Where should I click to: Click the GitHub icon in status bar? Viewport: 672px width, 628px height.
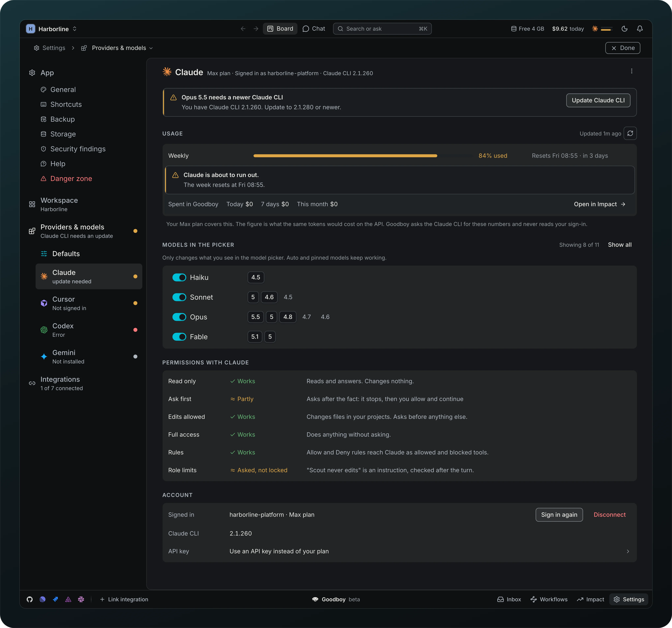30,599
